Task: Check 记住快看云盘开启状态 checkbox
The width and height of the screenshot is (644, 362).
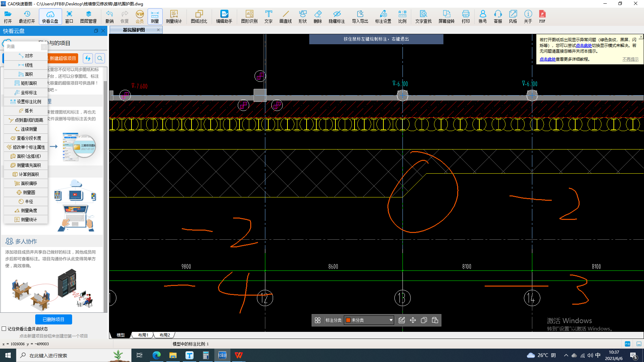Action: (x=4, y=329)
